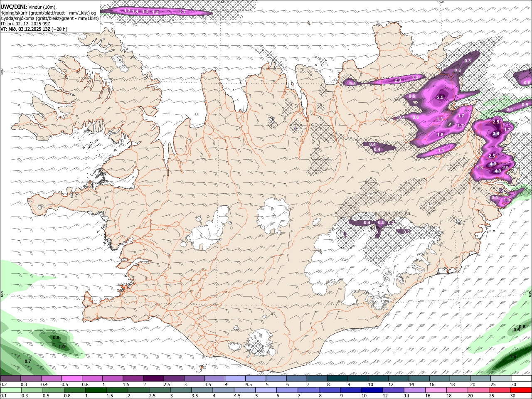
Task: Click the 0.9 rain value offshore southwest
Action: 56,337
